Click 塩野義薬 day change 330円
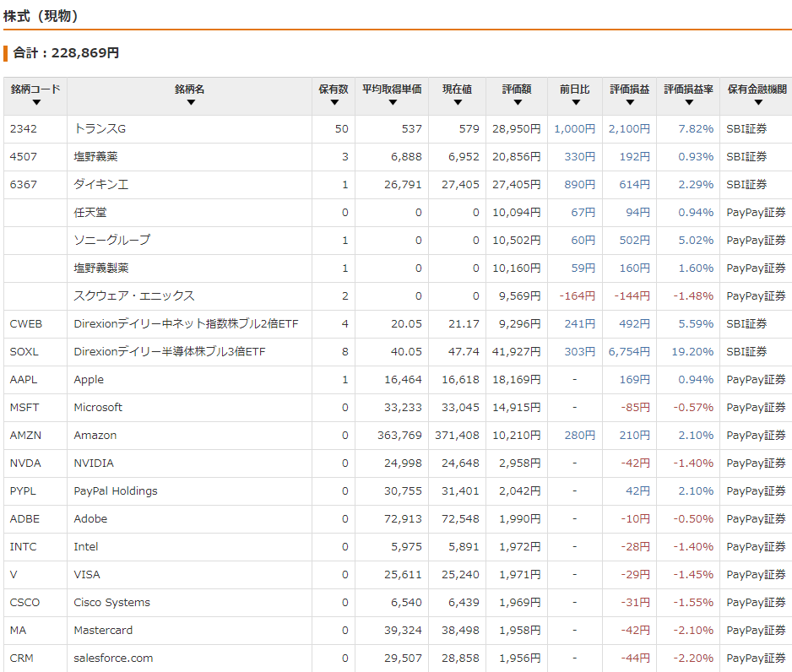The width and height of the screenshot is (792, 672). [x=580, y=156]
